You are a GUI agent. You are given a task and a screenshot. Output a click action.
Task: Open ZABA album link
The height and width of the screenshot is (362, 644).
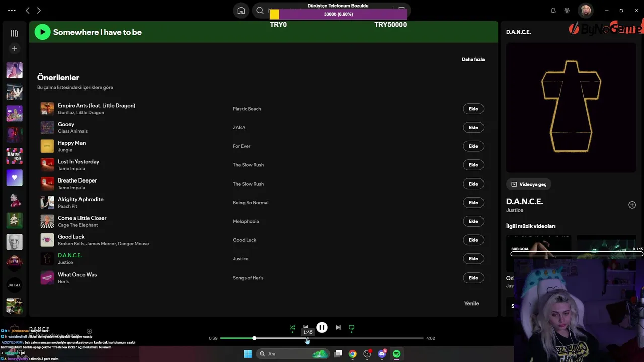pos(239,127)
